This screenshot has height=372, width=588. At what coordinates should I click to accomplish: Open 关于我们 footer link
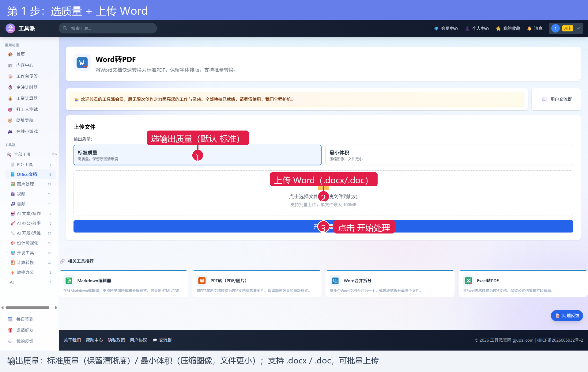pos(72,340)
